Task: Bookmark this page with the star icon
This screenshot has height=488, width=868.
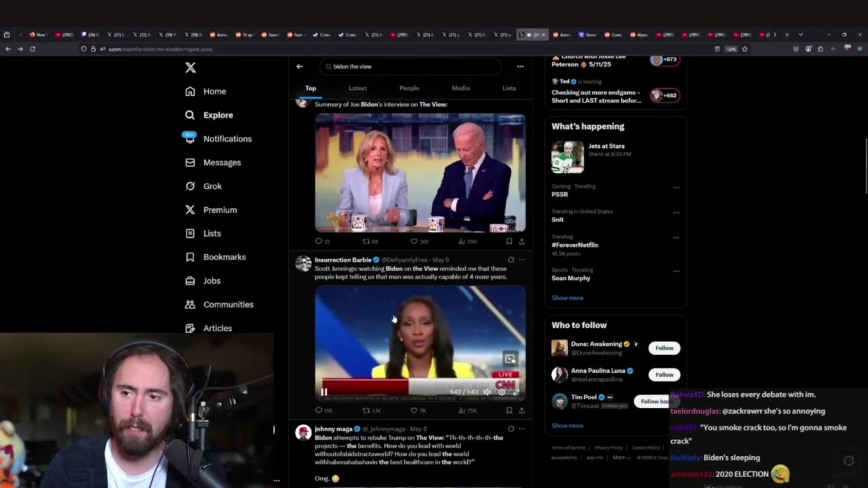Action: [745, 49]
